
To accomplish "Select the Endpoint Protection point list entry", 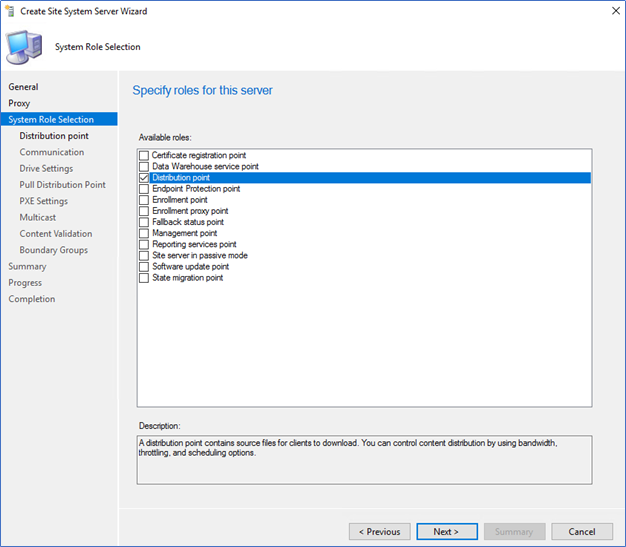I will coord(196,189).
